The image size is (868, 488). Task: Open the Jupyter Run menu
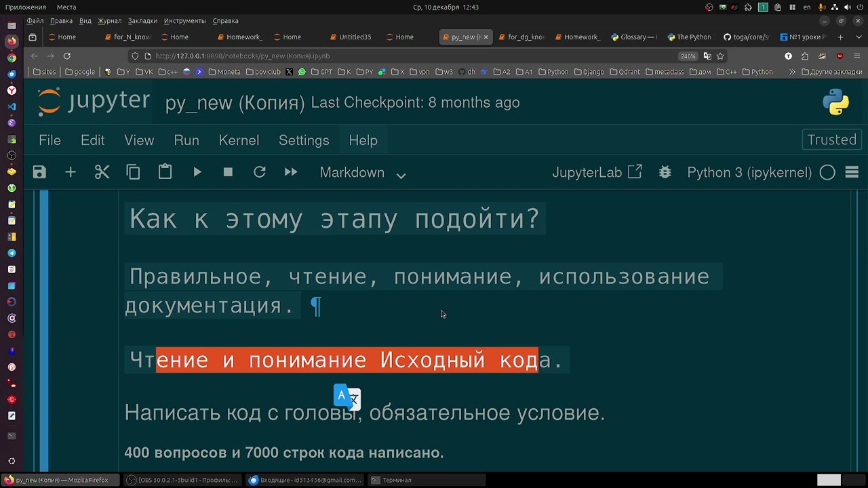pos(186,140)
